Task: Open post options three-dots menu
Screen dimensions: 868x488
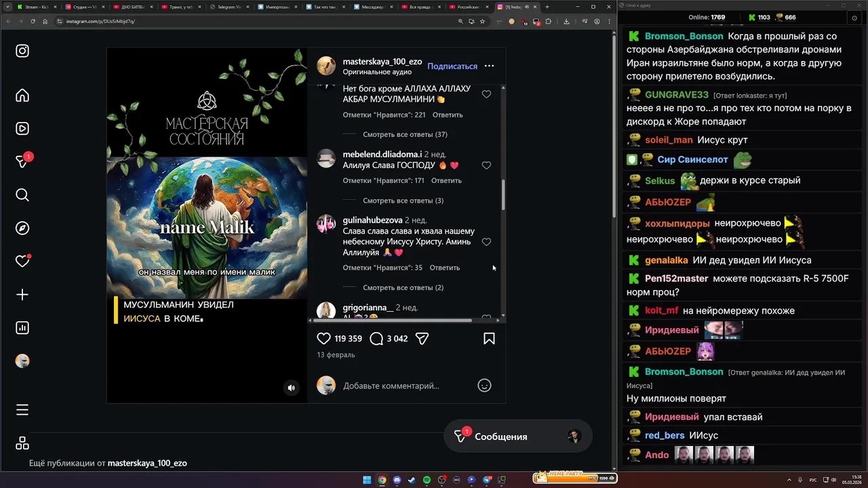Action: [489, 66]
